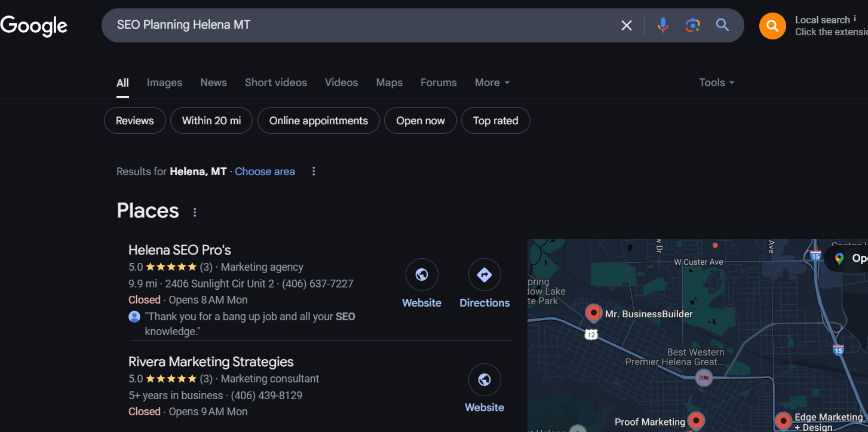
Task: Open the info icon beside Local search
Action: pos(855,19)
